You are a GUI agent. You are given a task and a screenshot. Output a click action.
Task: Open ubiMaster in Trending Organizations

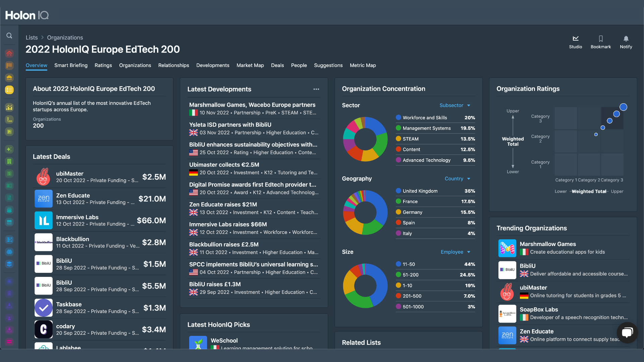tap(563, 292)
